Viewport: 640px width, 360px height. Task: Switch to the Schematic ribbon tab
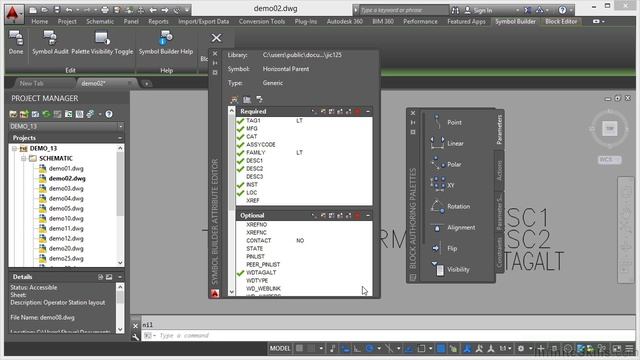point(100,21)
